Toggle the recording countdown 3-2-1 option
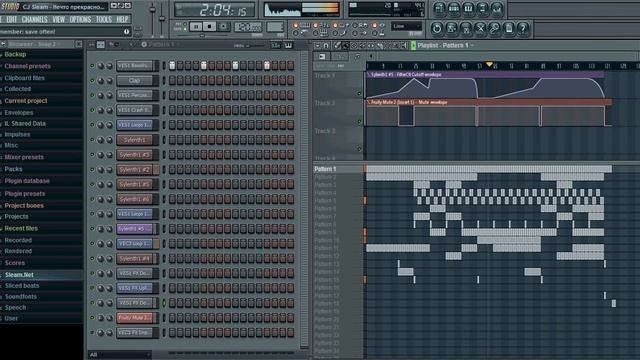Image resolution: width=640 pixels, height=360 pixels. pos(315,25)
